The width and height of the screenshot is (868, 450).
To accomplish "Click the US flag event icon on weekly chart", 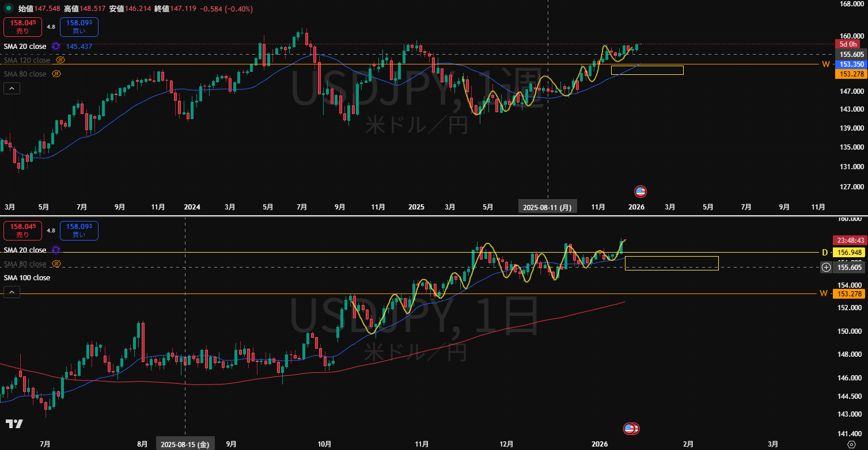I will tap(640, 192).
